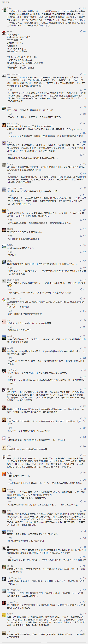Tap the username 伏晓缅
Image resolution: width=88 pixels, height=644 pixels.
(x=10, y=229)
